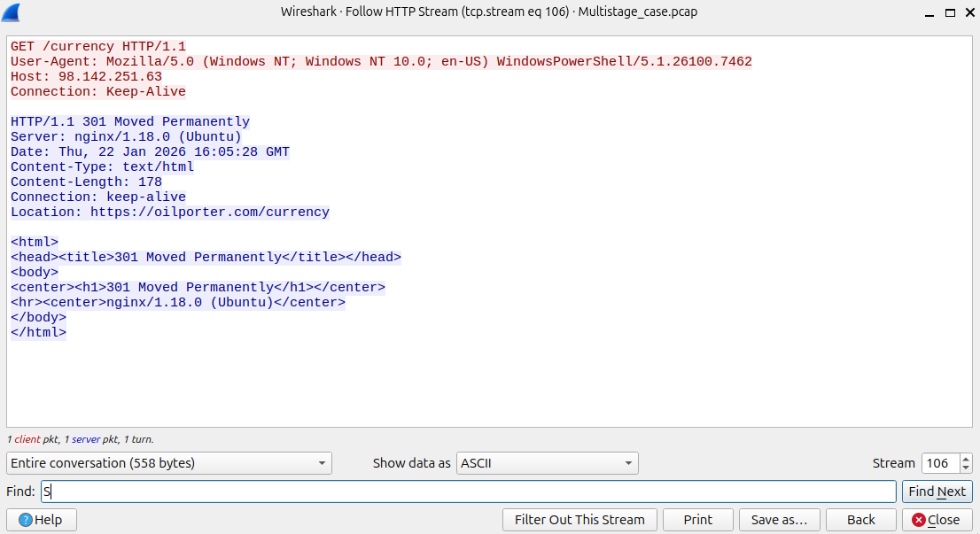Click the "<center><h1>301 Moved Permanently" line
980x534 pixels.
coord(198,287)
